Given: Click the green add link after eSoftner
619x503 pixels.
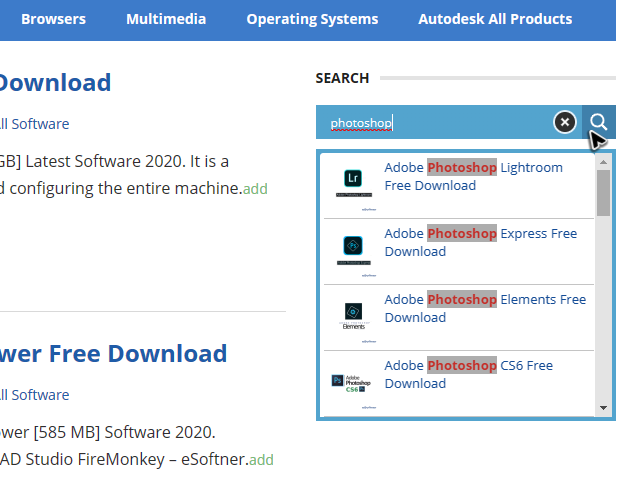Looking at the screenshot, I should pos(261,460).
